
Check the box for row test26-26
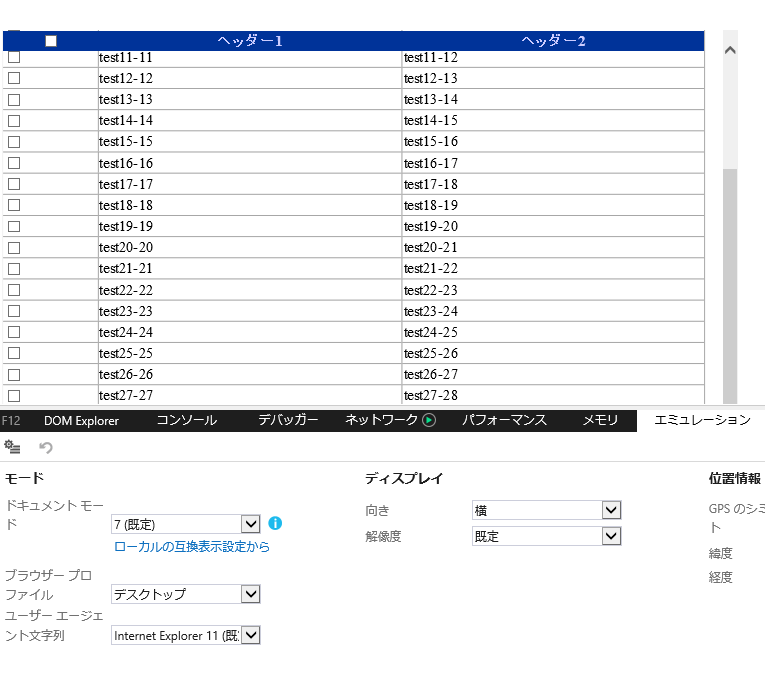click(14, 375)
